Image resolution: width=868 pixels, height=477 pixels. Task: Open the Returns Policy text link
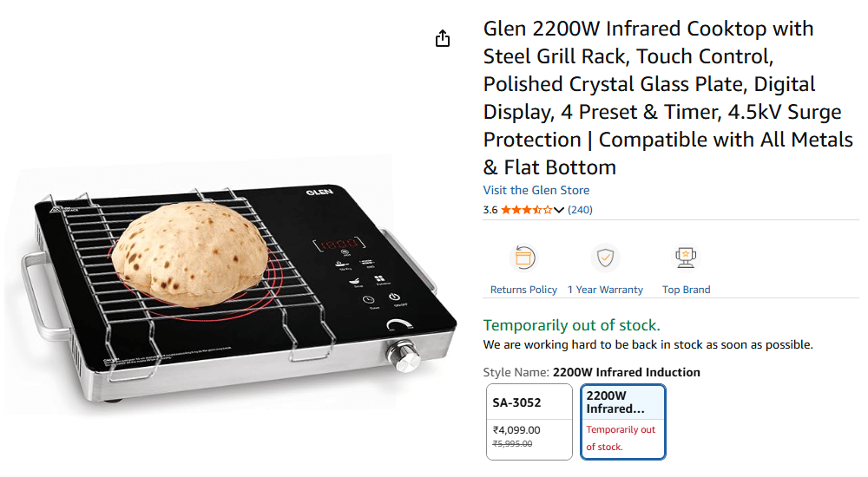coord(523,290)
